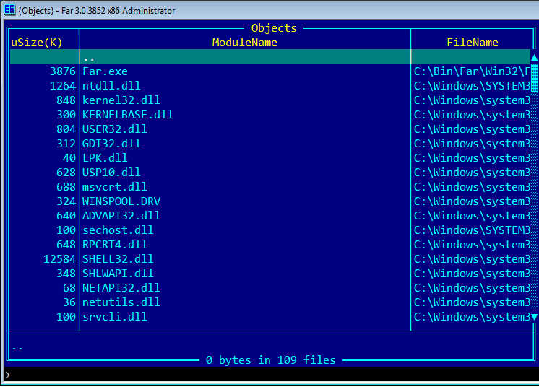Select the USER32.dll entry

(270, 129)
